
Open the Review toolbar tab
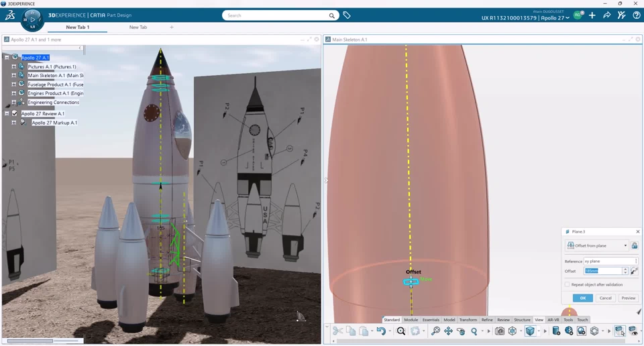coord(503,320)
